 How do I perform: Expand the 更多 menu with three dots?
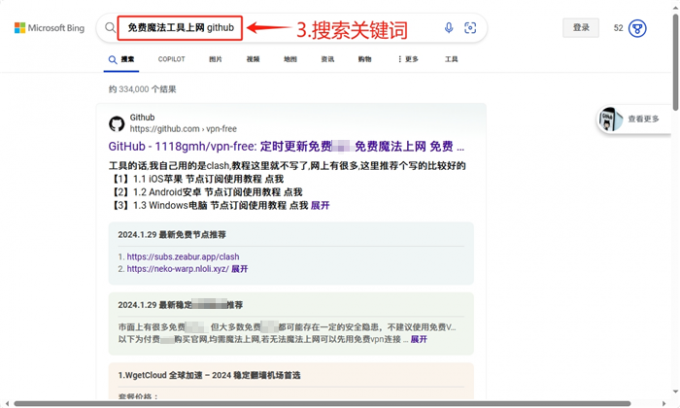[408, 59]
